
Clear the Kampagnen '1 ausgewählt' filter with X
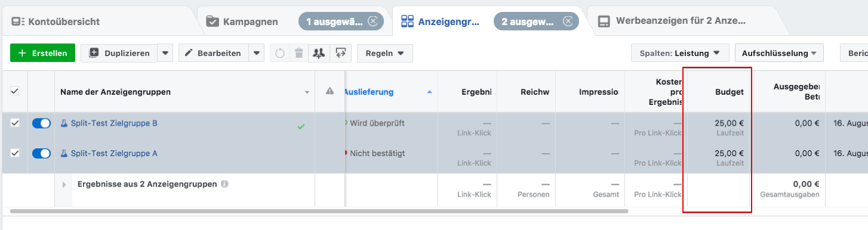pos(373,21)
